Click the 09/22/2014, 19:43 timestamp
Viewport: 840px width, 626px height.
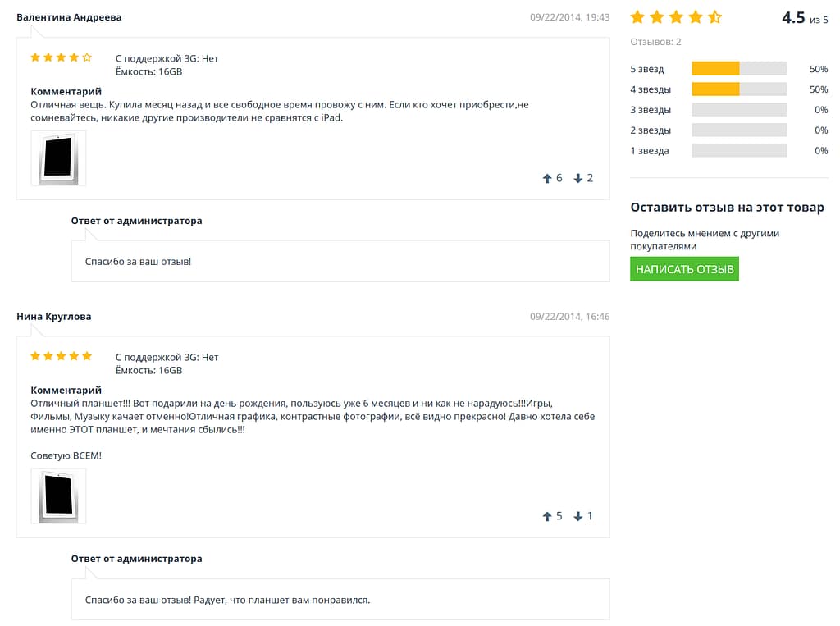[x=569, y=17]
